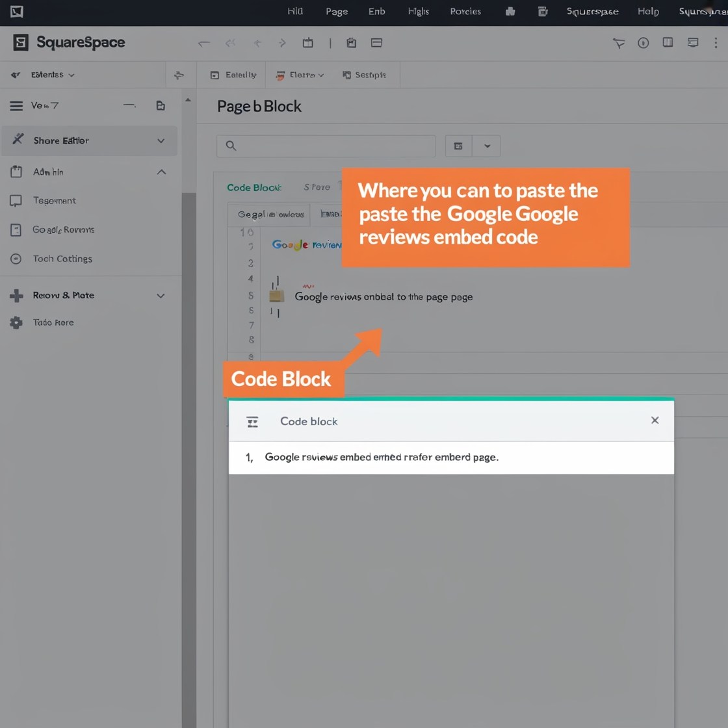Click the card layout toolbar icon
This screenshot has height=728, width=728.
tap(376, 43)
